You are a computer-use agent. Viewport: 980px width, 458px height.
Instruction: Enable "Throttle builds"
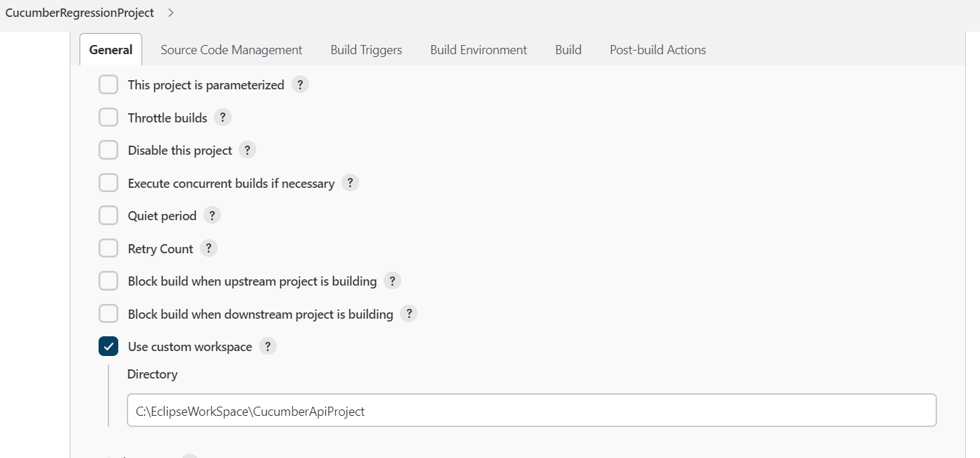pyautogui.click(x=108, y=117)
